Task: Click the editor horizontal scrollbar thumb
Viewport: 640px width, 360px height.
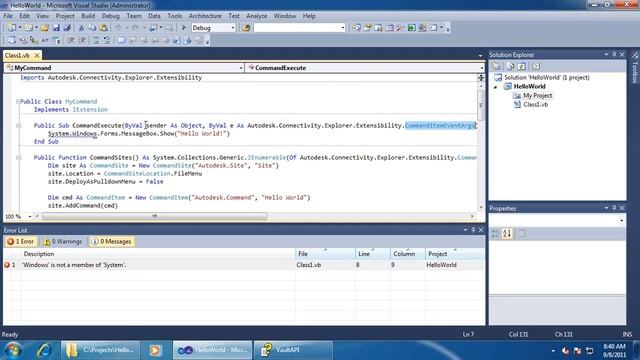Action: [x=155, y=216]
